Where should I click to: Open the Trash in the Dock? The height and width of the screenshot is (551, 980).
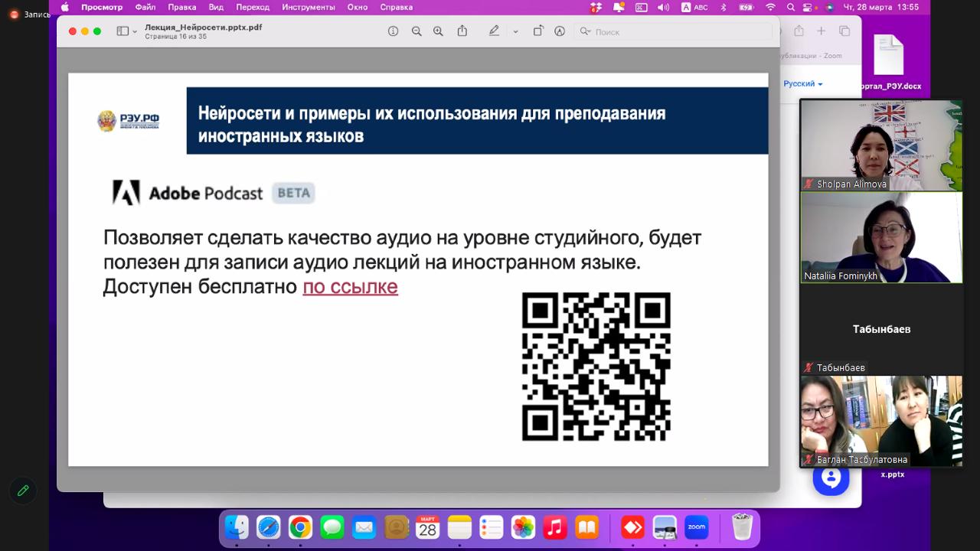742,527
